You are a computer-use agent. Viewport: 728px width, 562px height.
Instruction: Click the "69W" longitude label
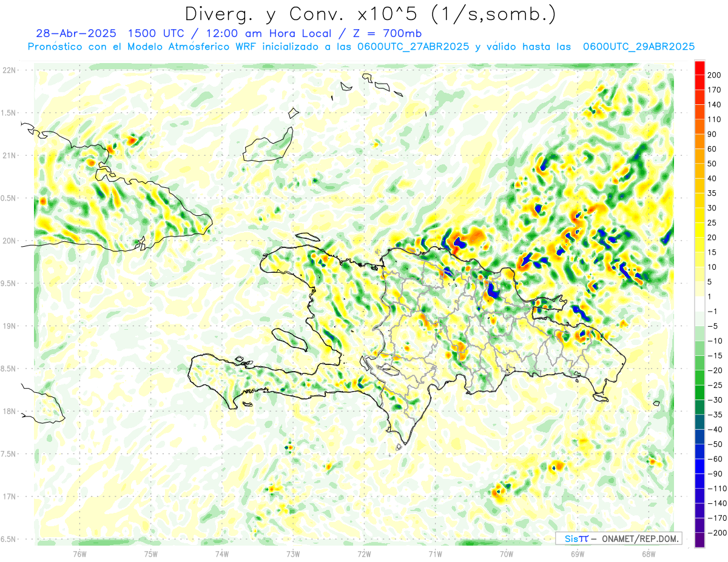click(x=578, y=554)
